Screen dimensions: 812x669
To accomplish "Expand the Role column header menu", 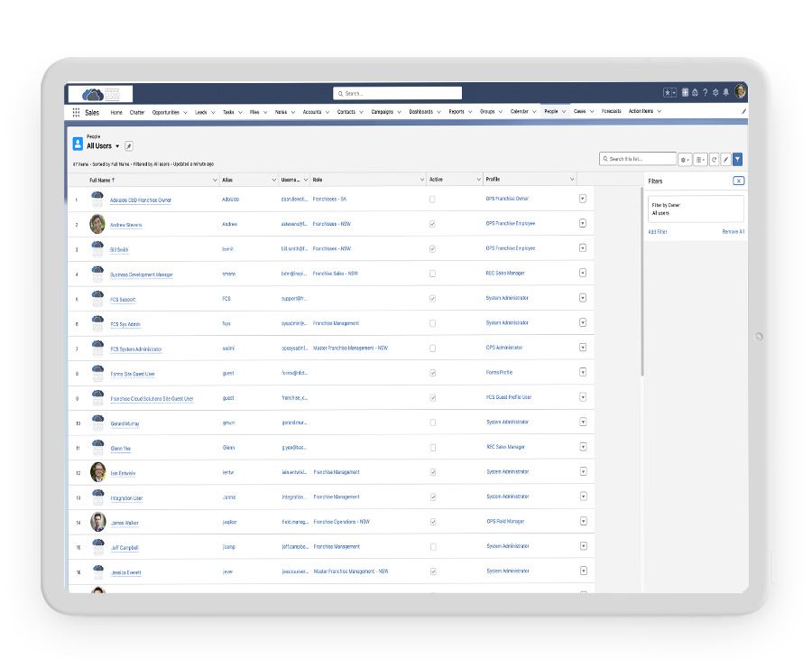I will coord(421,180).
